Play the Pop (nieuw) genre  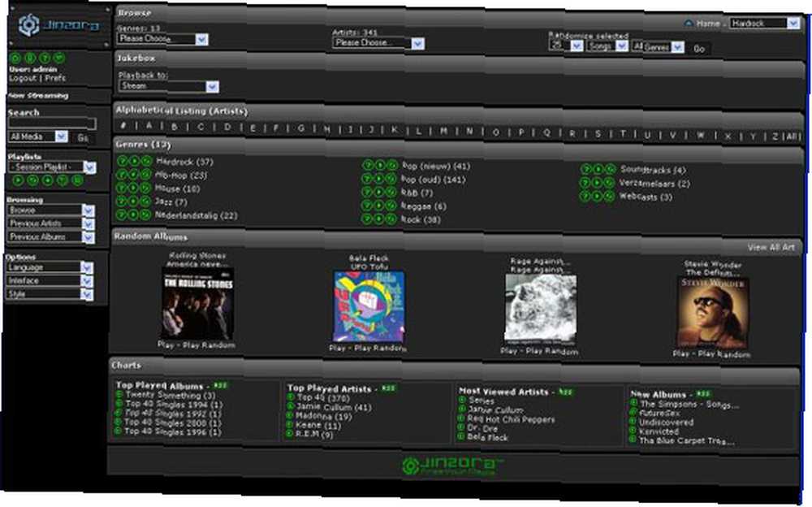point(379,166)
